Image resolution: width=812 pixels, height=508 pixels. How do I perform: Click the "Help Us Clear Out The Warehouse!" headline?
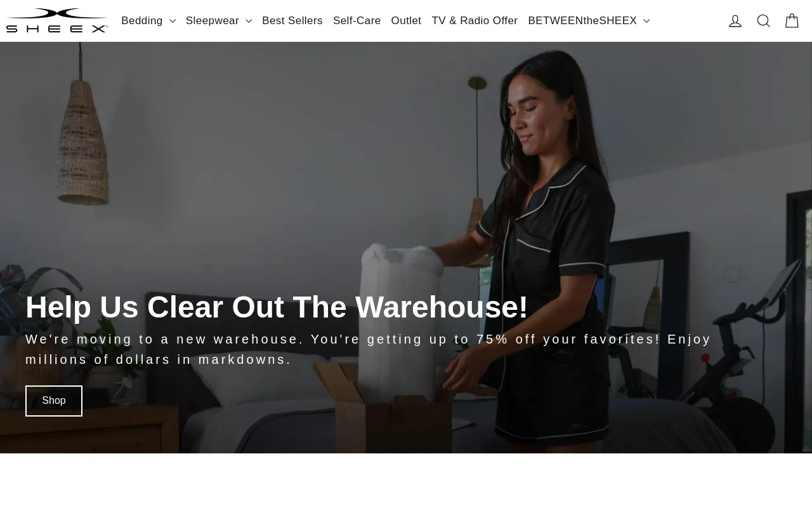click(x=277, y=307)
